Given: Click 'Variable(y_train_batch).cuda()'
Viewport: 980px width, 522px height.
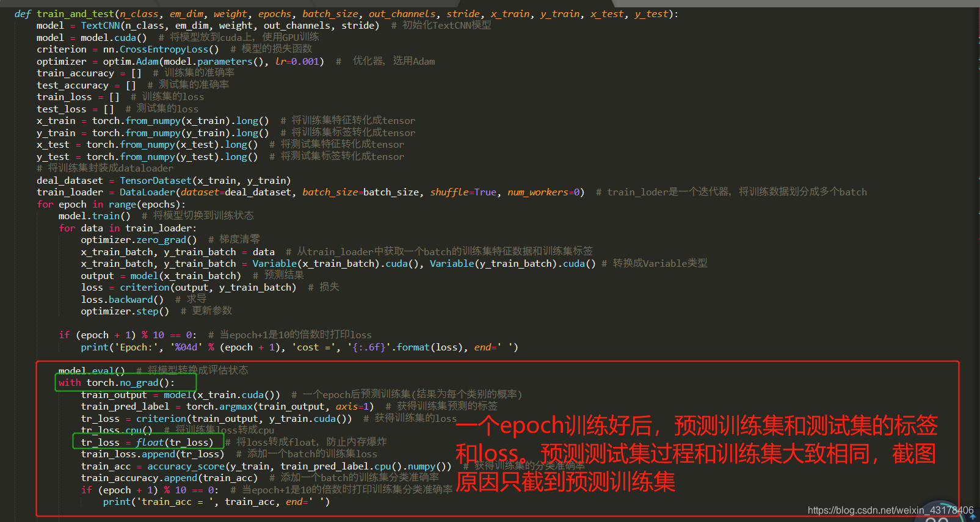Looking at the screenshot, I should [x=513, y=264].
